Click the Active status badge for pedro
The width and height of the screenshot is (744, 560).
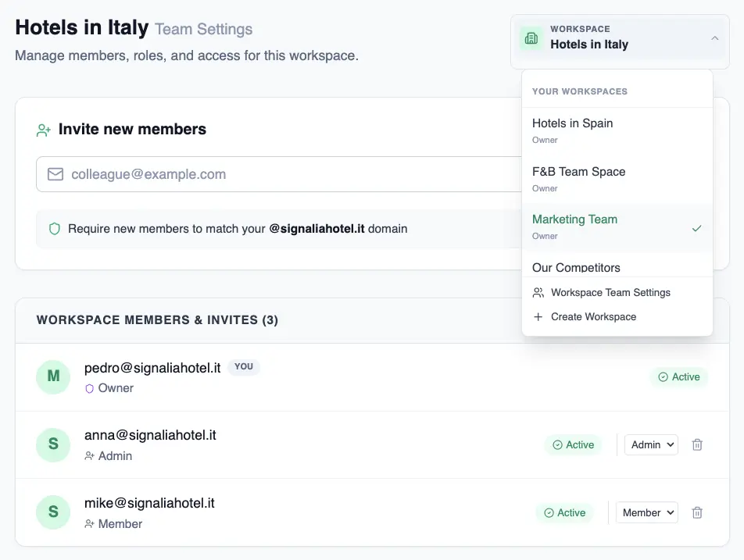pos(679,377)
